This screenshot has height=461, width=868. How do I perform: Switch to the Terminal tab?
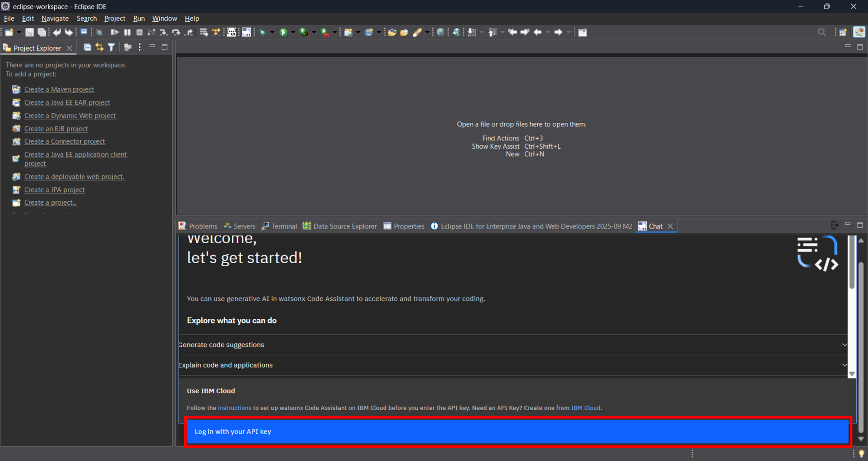284,226
